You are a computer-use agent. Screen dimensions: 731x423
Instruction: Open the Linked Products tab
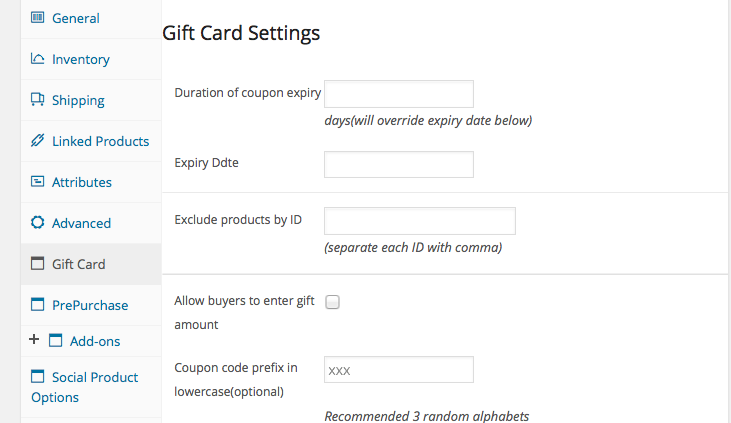pyautogui.click(x=100, y=141)
